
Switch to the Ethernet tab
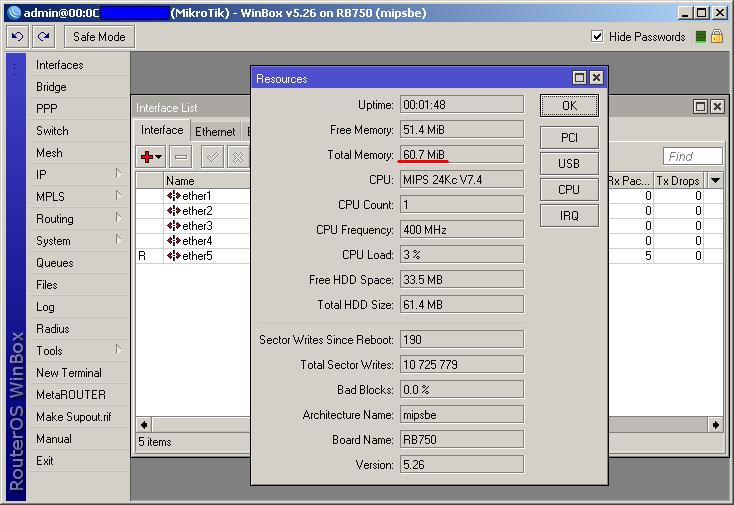point(215,132)
